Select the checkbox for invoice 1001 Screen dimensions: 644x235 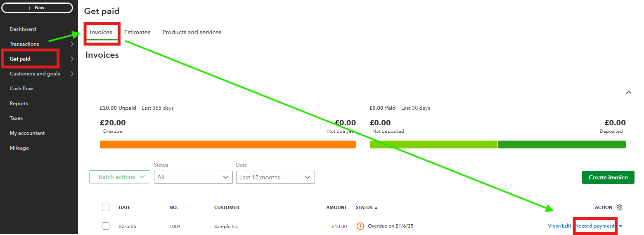pos(106,226)
